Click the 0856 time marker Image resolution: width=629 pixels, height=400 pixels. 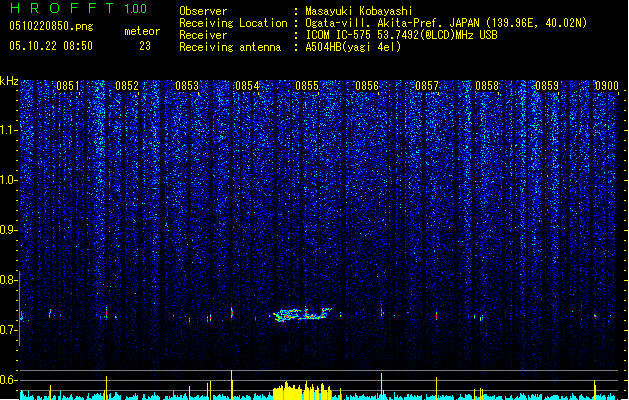click(x=367, y=86)
